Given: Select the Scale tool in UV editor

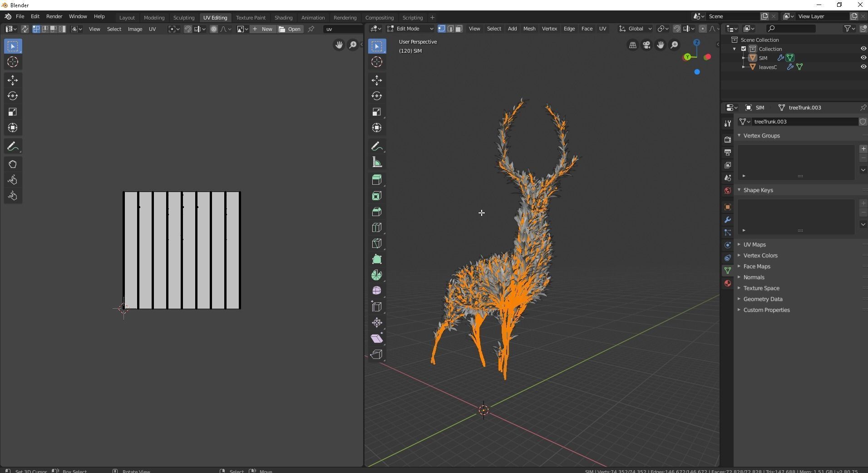Looking at the screenshot, I should click(13, 112).
